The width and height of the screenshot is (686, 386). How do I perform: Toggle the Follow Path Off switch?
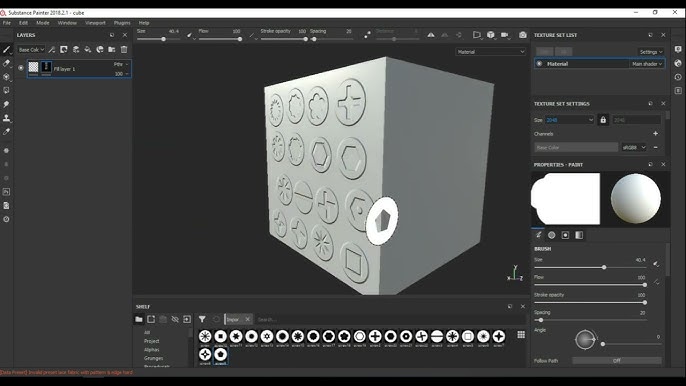coord(617,361)
